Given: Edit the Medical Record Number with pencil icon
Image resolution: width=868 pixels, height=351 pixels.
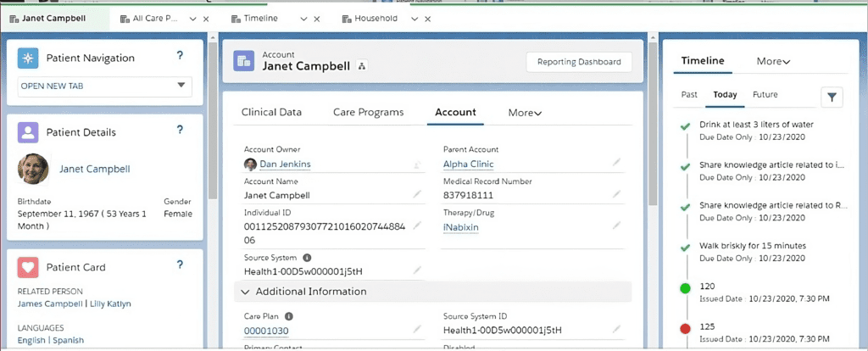Looking at the screenshot, I should [x=617, y=195].
